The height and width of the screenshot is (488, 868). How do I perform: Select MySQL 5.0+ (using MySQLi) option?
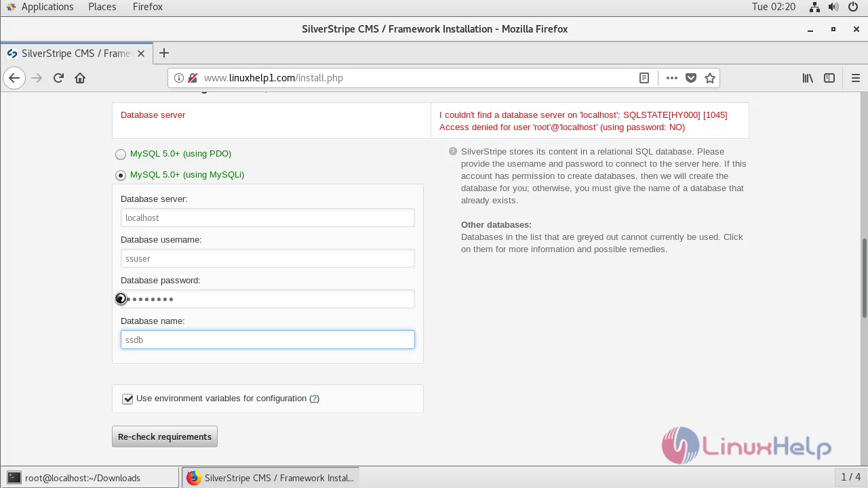[x=121, y=175]
